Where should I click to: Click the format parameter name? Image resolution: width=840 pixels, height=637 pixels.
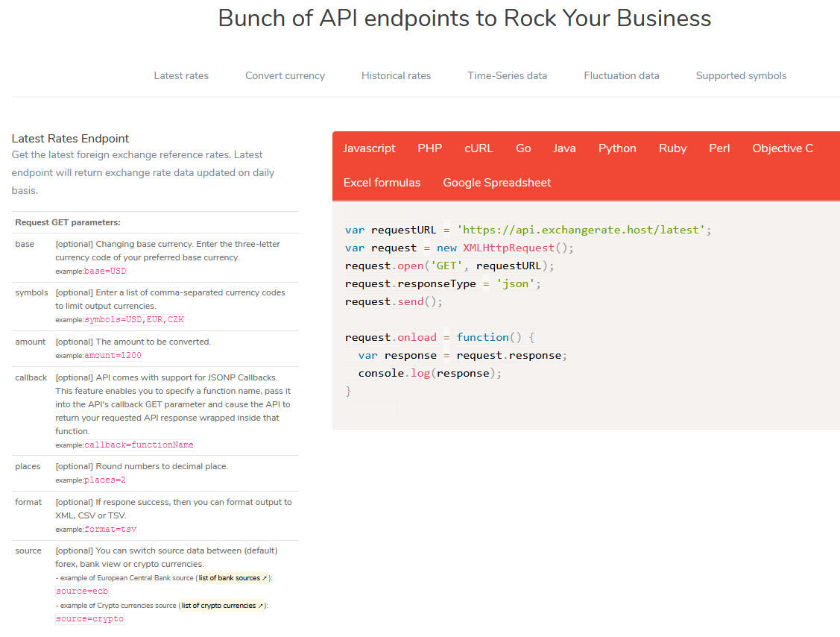(x=28, y=502)
